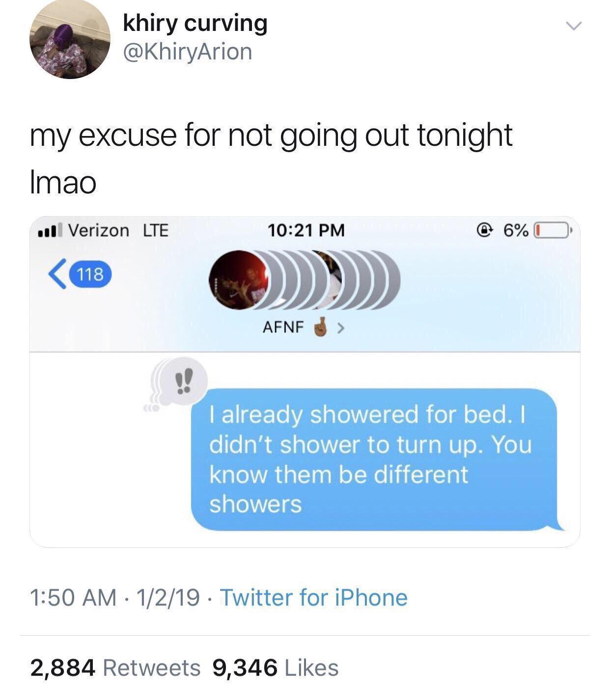This screenshot has height=700, width=610.
Task: Tap the 1:50 AM · 1/2/19 timestamp
Action: pyautogui.click(x=115, y=598)
